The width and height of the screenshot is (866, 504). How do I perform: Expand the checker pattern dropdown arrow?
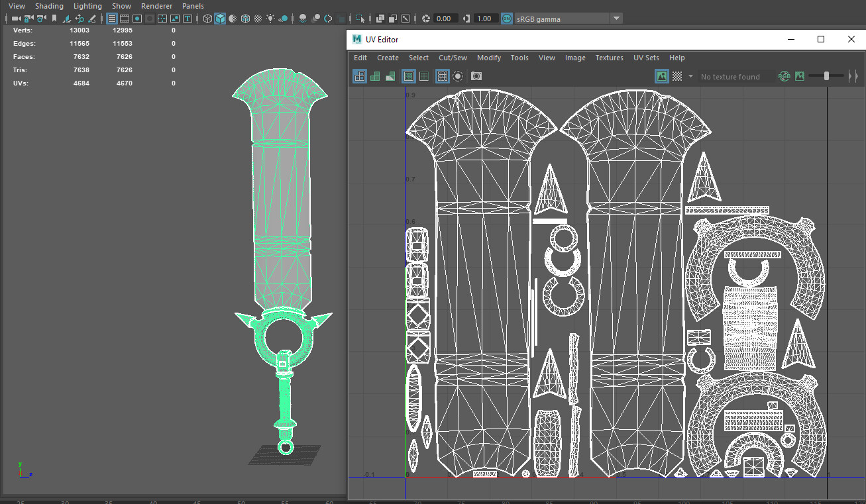pos(690,76)
